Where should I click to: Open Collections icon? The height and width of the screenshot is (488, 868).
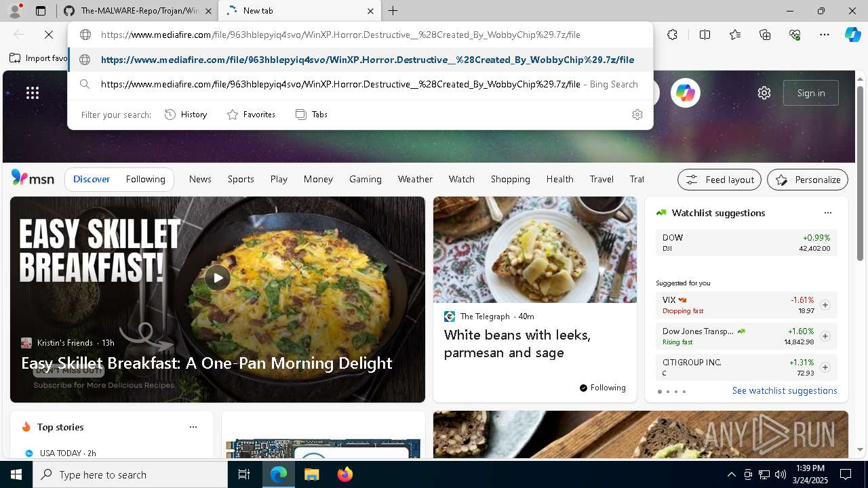(x=765, y=35)
